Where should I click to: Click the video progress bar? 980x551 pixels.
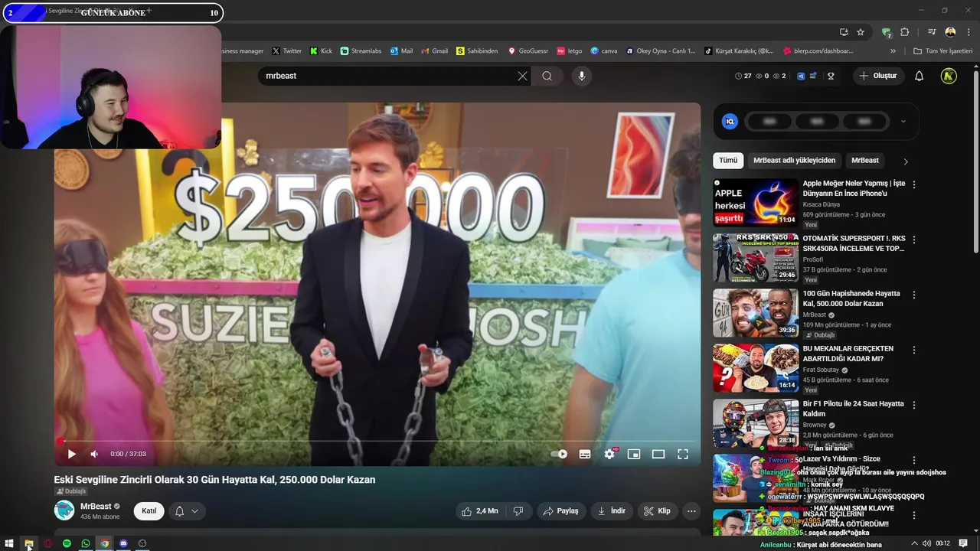(377, 441)
